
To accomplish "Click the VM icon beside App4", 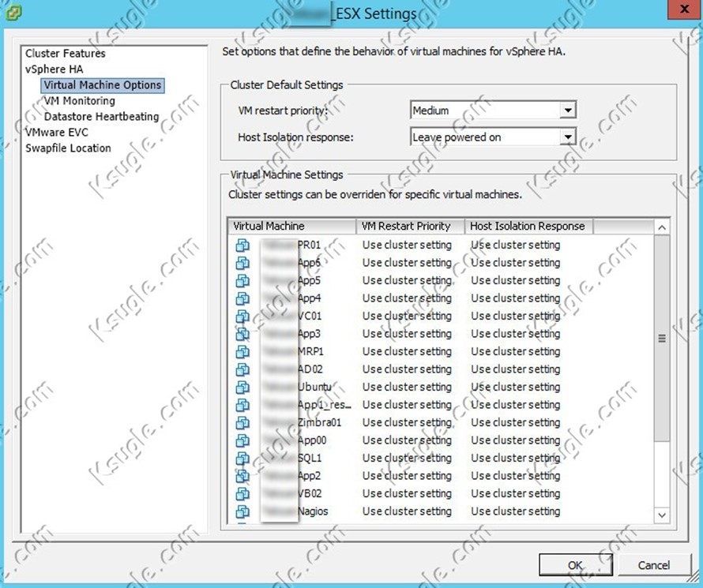I will point(242,298).
